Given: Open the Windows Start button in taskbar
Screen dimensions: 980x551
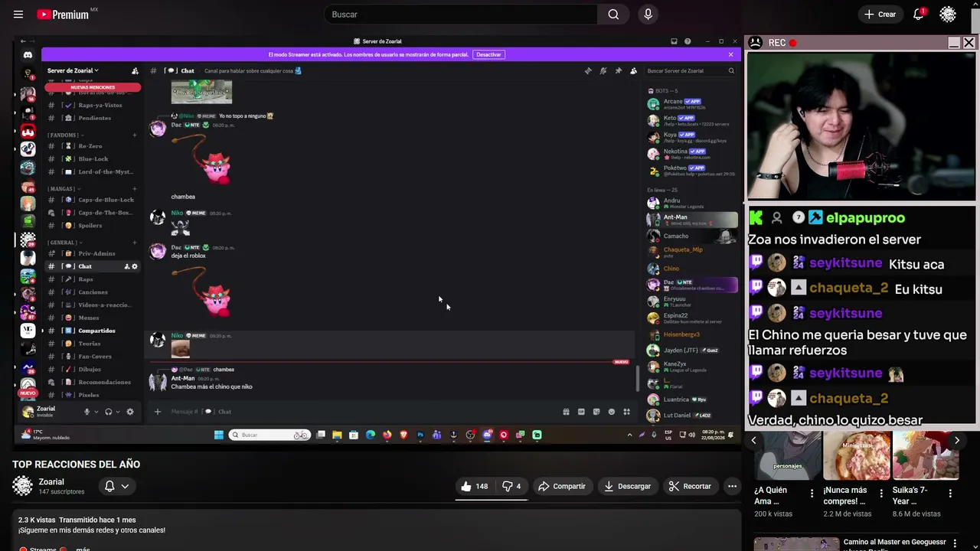Looking at the screenshot, I should 218,435.
